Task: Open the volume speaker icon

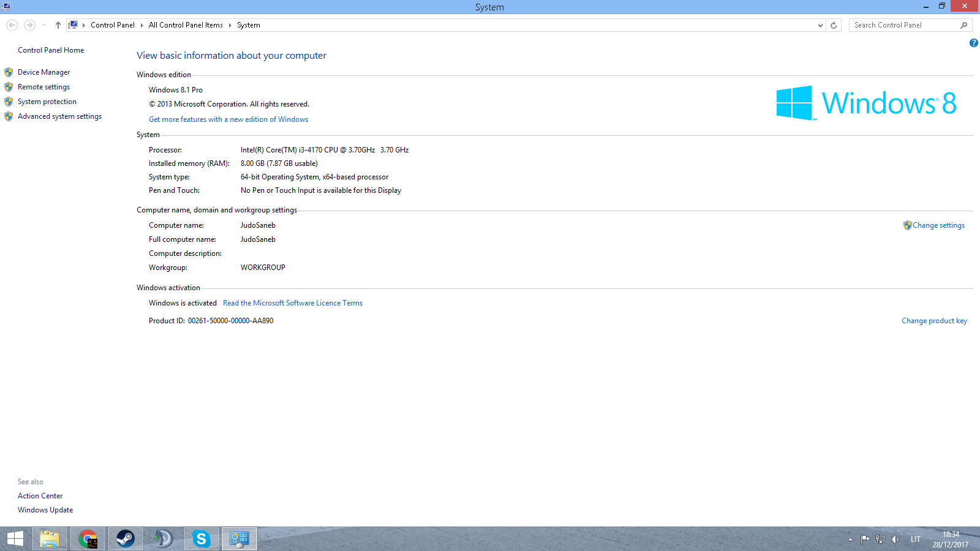Action: (895, 539)
